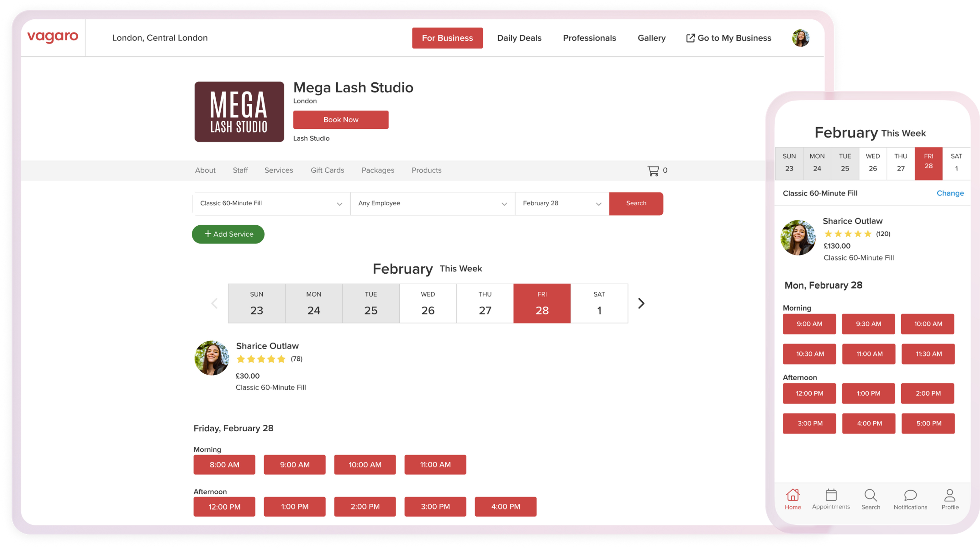Open the February 28 date dropdown
Screen dimensions: 980x548
562,204
